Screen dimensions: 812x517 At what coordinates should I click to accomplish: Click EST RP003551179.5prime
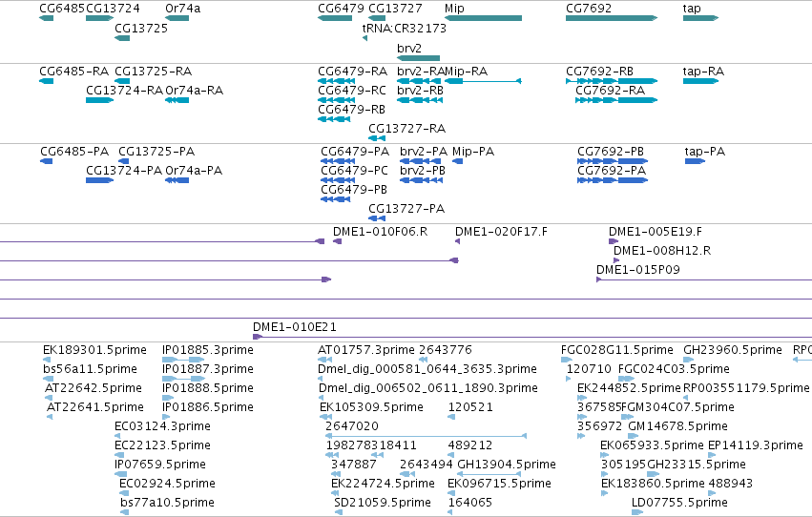(x=686, y=398)
